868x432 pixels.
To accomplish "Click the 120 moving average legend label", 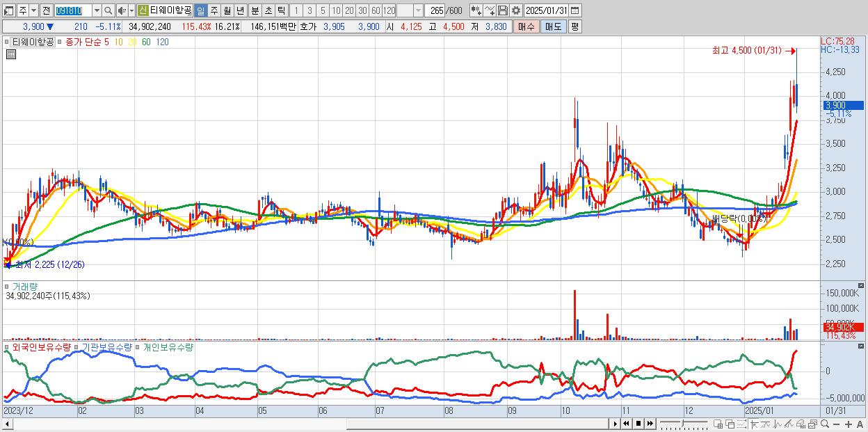I will click(162, 42).
